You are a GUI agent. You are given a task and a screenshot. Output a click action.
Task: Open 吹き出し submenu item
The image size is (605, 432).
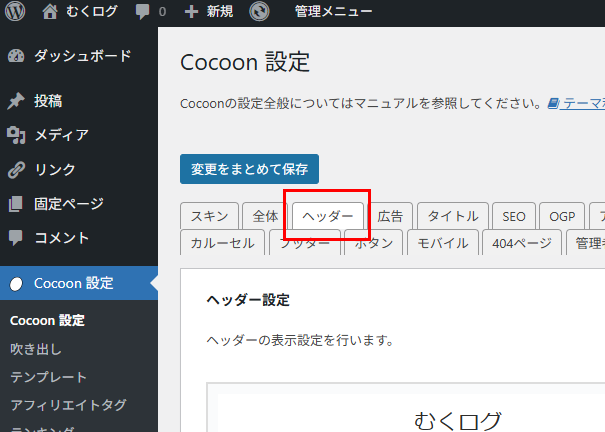pyautogui.click(x=36, y=349)
